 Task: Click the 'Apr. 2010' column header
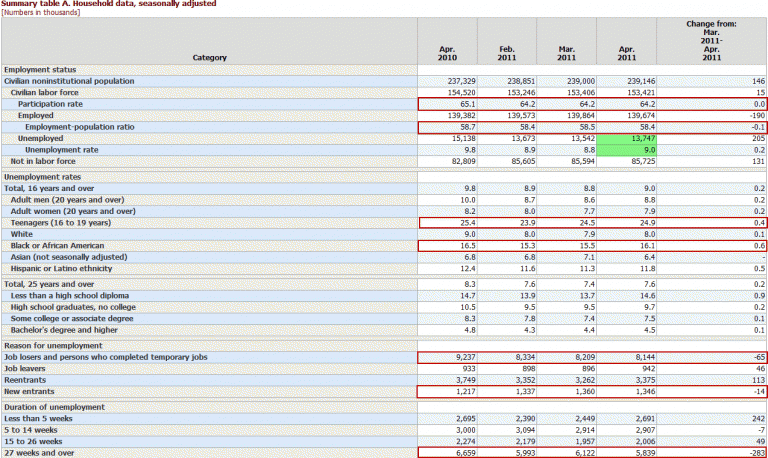[x=447, y=52]
